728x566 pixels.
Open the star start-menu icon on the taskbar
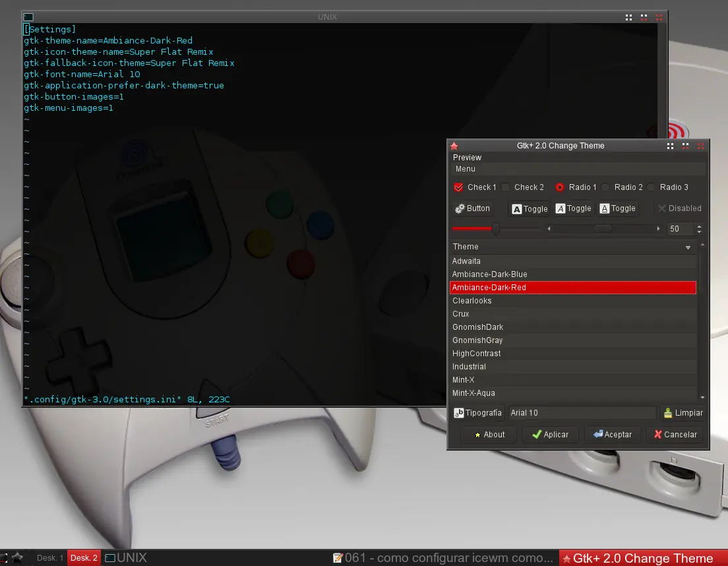click(x=17, y=557)
